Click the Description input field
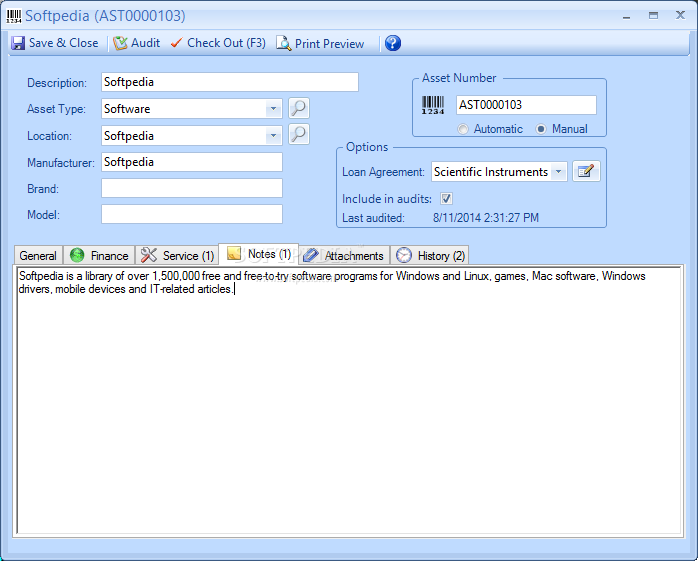Screen dimensions: 698x561 pos(230,82)
